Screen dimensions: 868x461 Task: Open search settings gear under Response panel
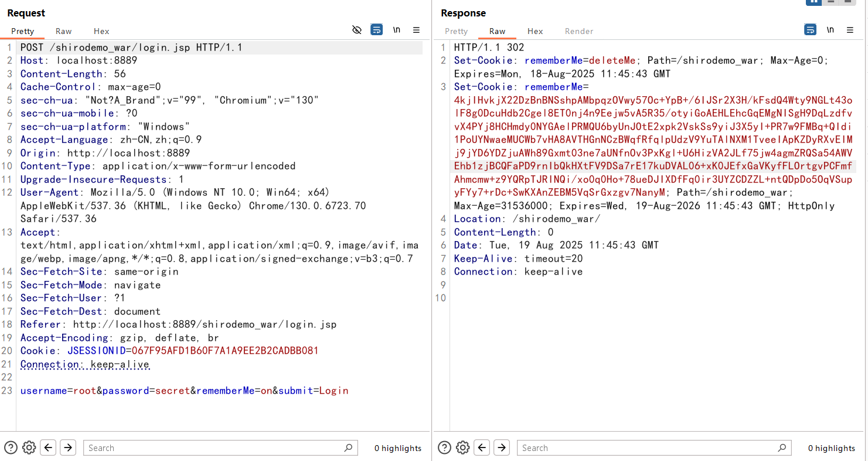click(463, 448)
